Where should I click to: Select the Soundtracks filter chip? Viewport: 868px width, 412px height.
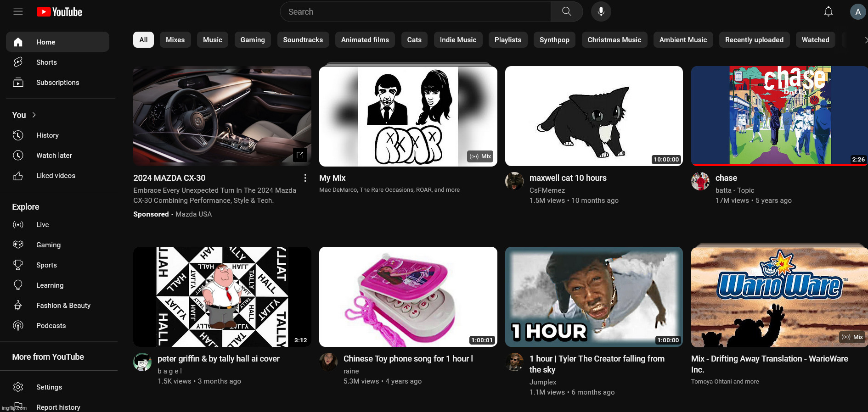click(303, 40)
